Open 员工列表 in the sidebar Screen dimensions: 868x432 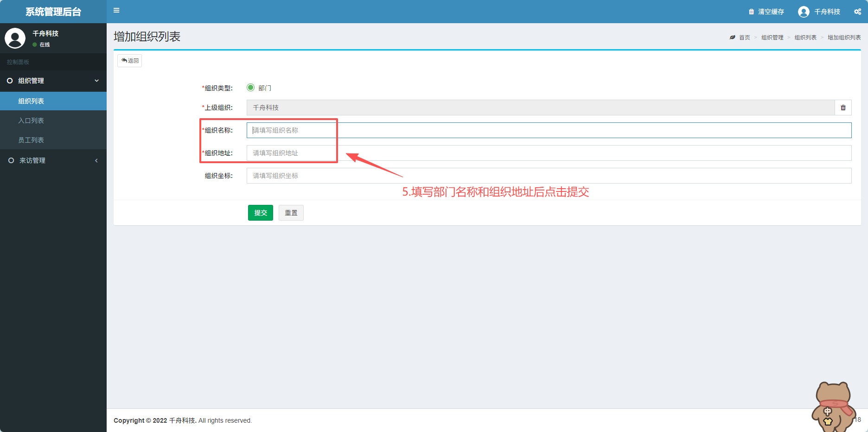pyautogui.click(x=31, y=140)
